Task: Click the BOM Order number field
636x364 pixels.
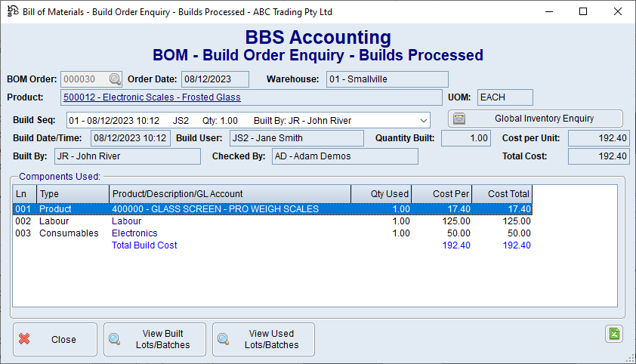Action: point(83,79)
